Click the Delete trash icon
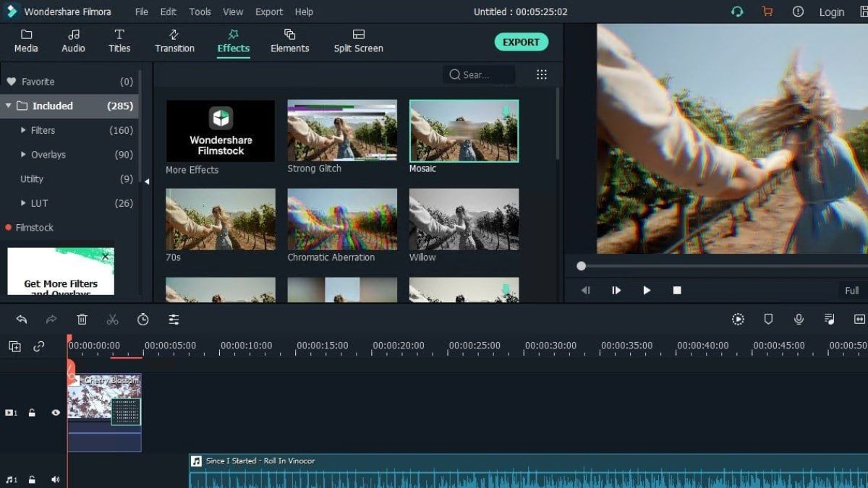The height and width of the screenshot is (488, 868). click(x=82, y=320)
